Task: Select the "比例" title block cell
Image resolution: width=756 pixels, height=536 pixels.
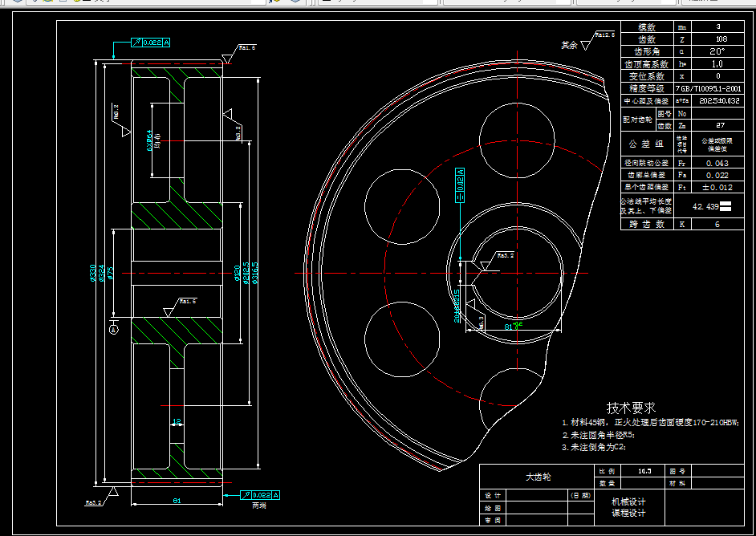Action: click(x=608, y=472)
